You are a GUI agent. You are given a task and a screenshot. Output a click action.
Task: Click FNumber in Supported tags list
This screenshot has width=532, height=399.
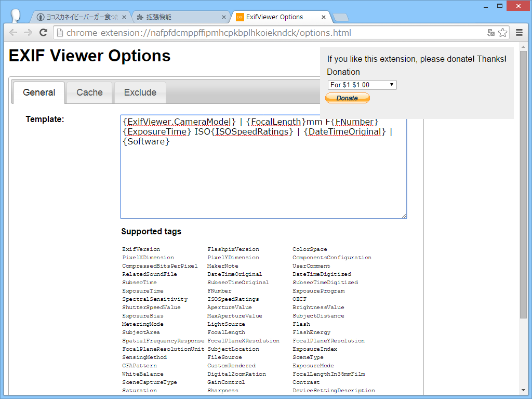pyautogui.click(x=219, y=291)
